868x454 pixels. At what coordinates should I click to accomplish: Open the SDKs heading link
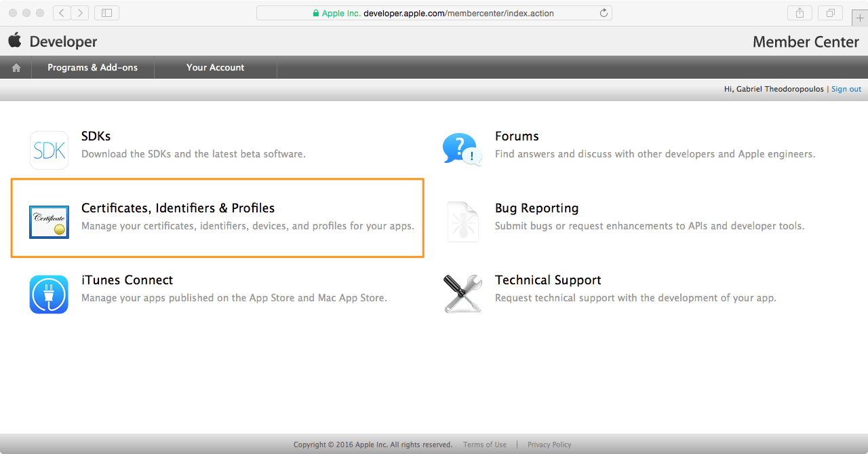96,136
